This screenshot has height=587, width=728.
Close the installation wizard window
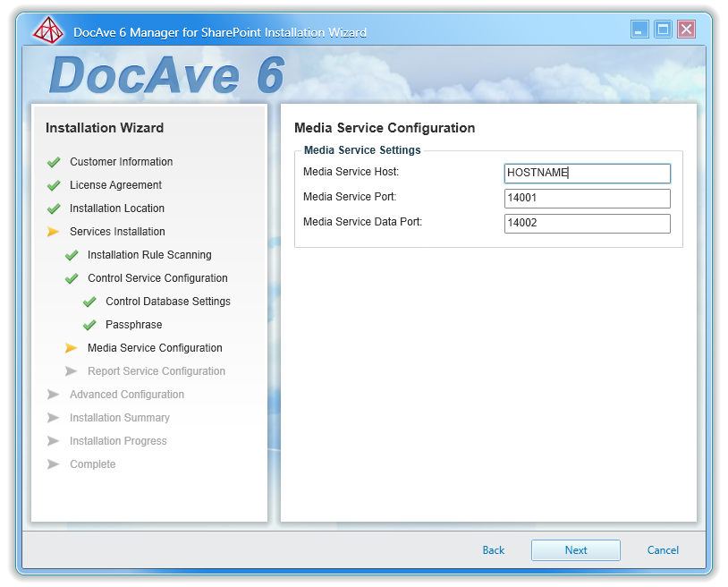pyautogui.click(x=686, y=30)
